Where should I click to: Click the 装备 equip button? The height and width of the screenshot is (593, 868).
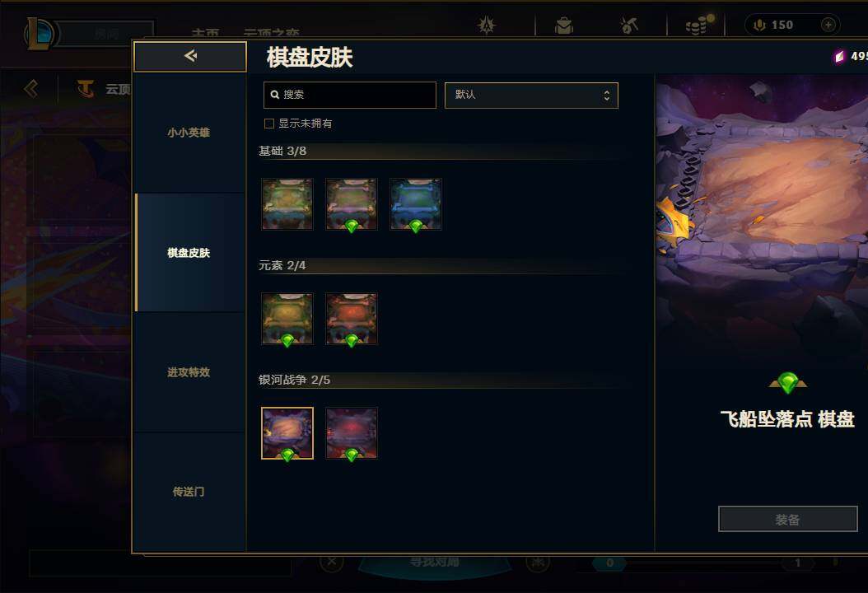tap(787, 520)
